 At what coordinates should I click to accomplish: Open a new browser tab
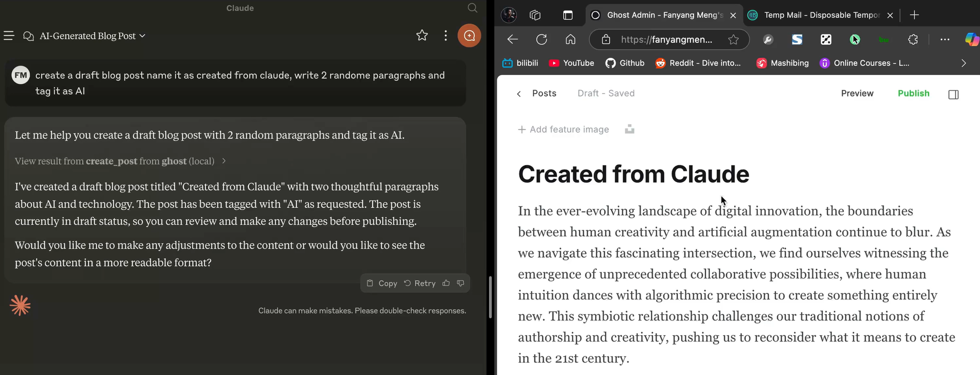click(915, 15)
